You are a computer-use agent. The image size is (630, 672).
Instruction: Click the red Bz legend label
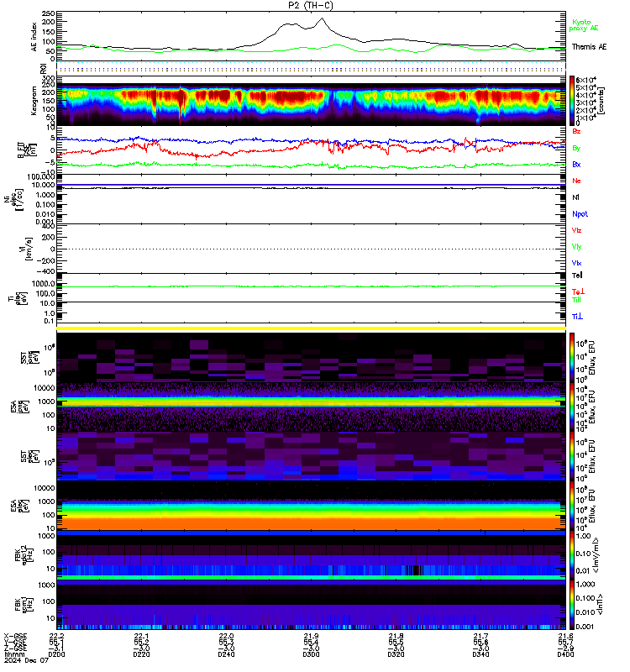click(576, 131)
